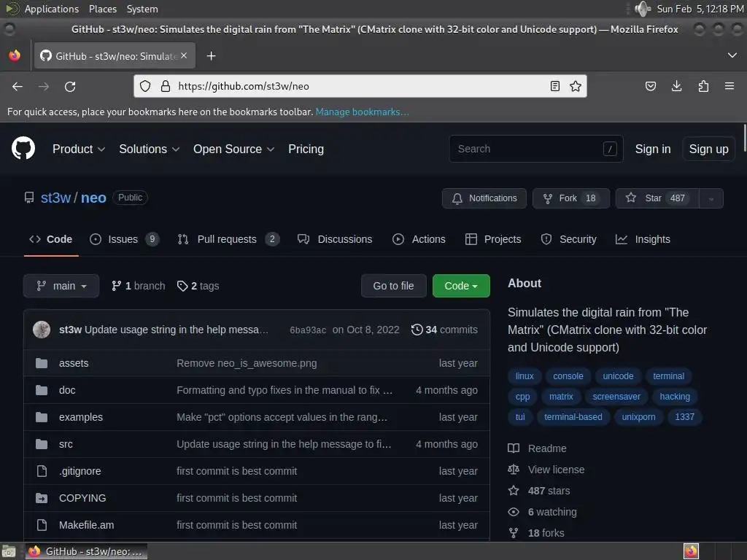
Task: Click the examples folder icon
Action: coord(42,417)
